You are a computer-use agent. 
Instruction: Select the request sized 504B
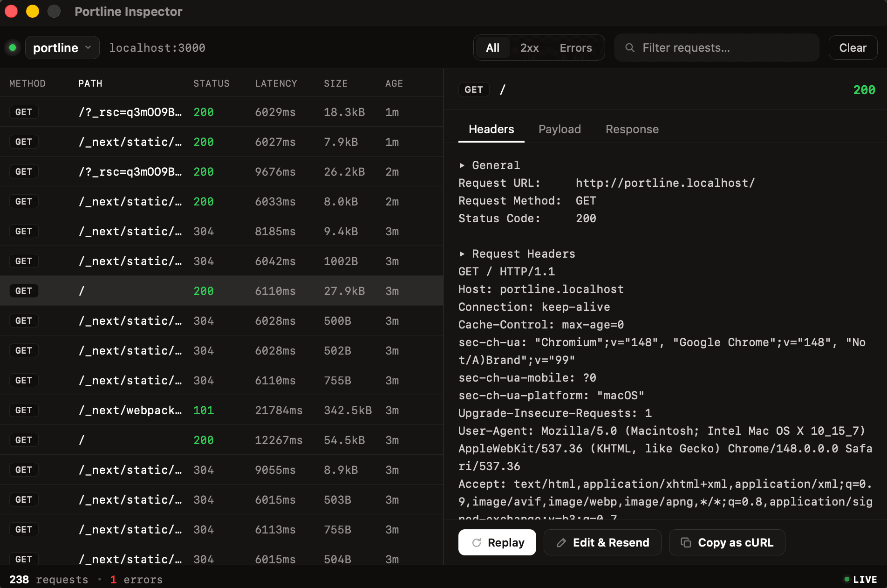(221, 554)
